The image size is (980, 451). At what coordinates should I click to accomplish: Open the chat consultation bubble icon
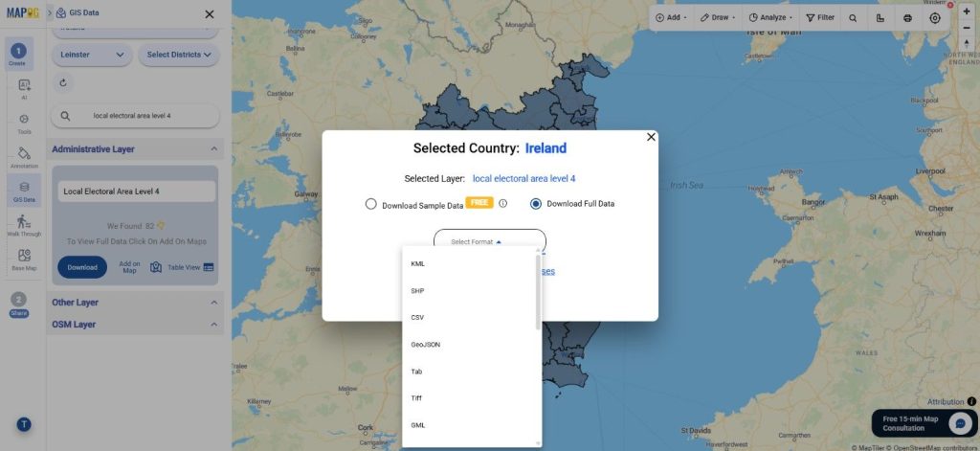960,423
